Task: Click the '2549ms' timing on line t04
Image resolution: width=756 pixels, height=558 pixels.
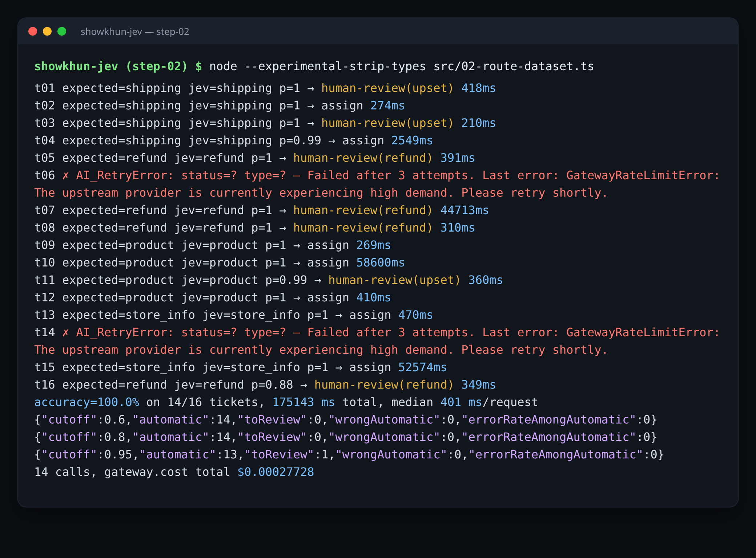Action: 412,140
